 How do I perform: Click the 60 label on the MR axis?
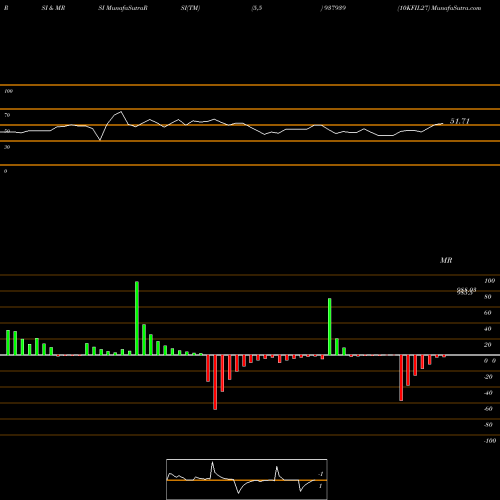pyautogui.click(x=488, y=313)
